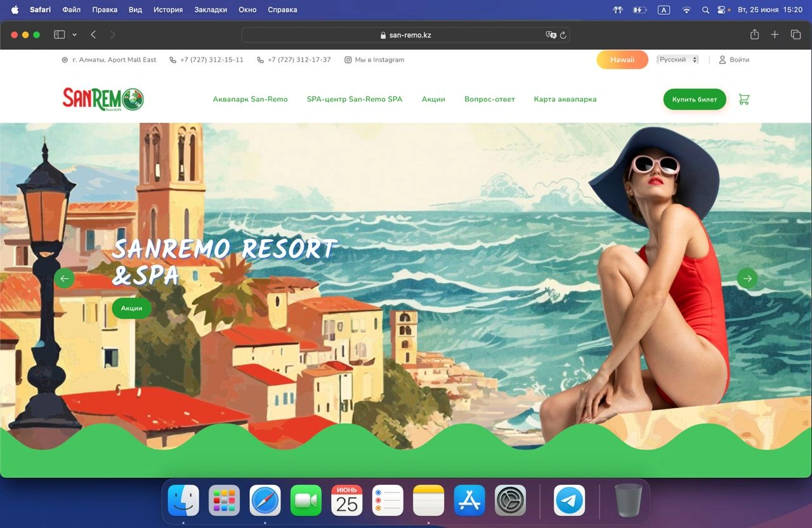Reload the san-remo.kz page
The width and height of the screenshot is (812, 528).
[x=563, y=35]
